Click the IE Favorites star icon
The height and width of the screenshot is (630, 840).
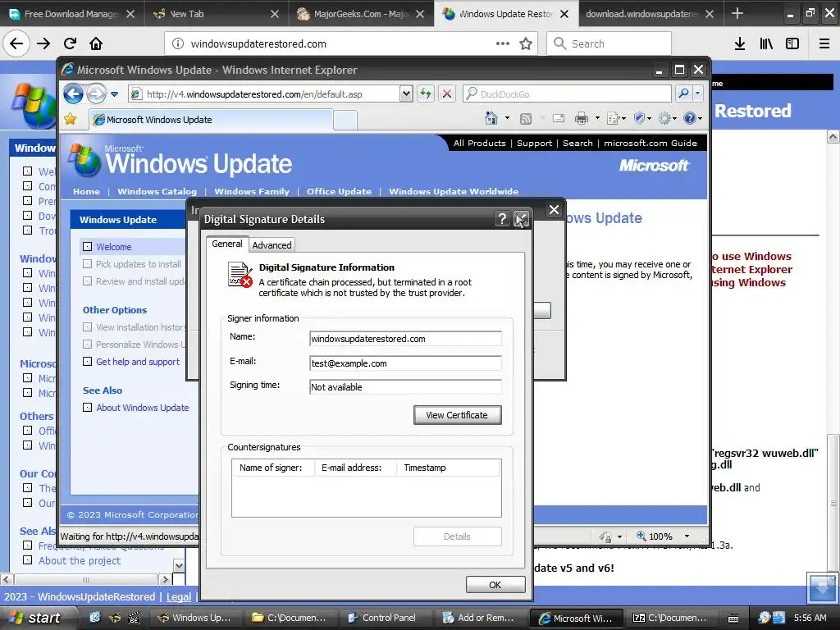point(71,119)
